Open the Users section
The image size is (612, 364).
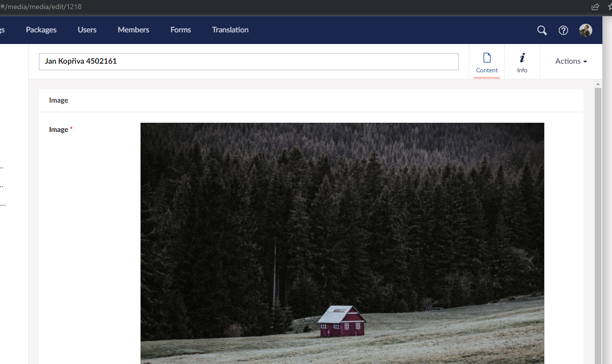(x=86, y=30)
